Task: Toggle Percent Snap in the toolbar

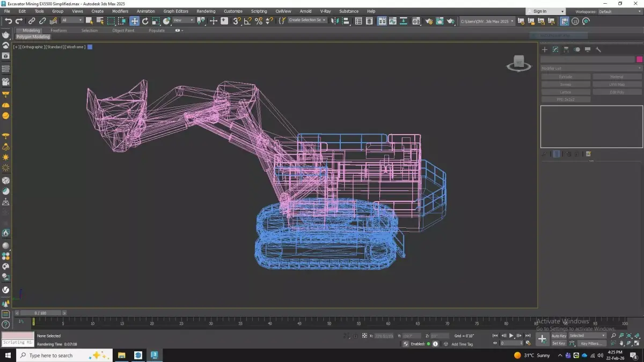Action: click(258, 21)
